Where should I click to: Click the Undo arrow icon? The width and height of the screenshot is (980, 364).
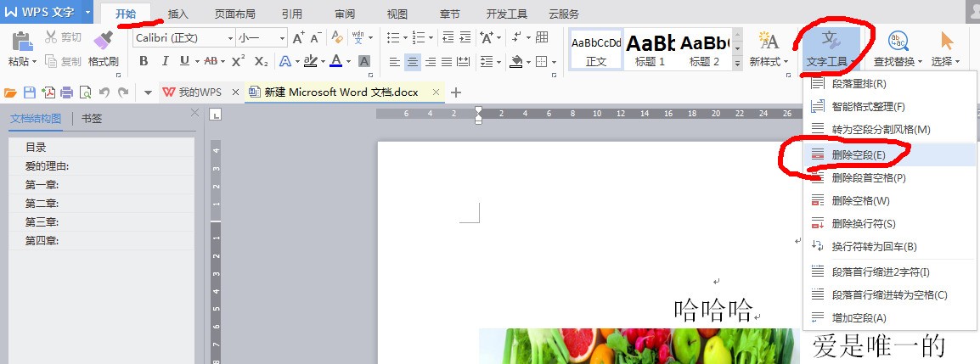coord(104,92)
